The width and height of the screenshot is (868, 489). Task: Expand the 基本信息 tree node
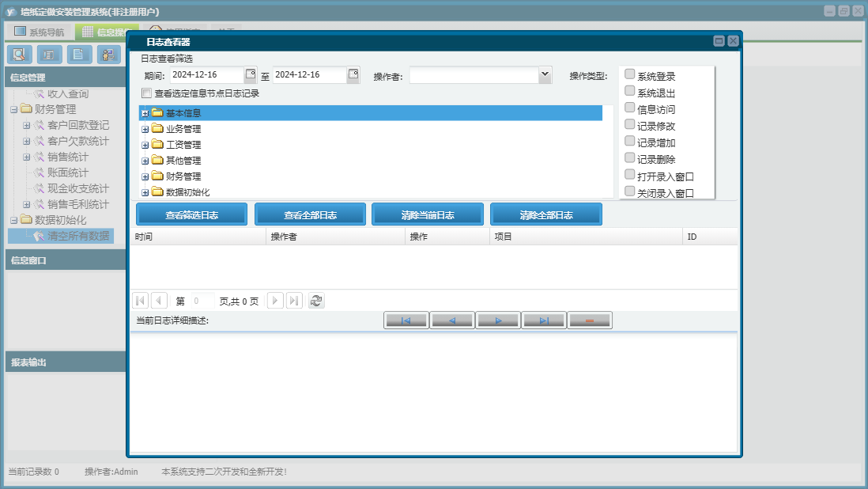[145, 113]
